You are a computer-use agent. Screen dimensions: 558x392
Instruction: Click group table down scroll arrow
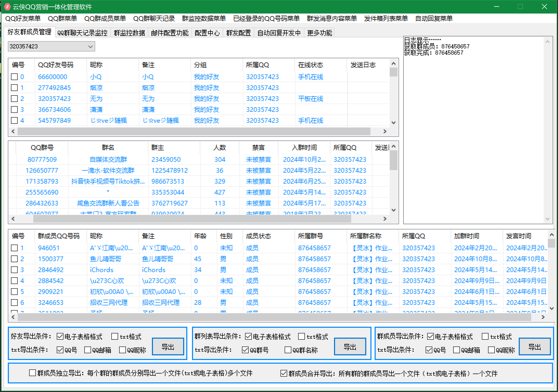tap(394, 210)
